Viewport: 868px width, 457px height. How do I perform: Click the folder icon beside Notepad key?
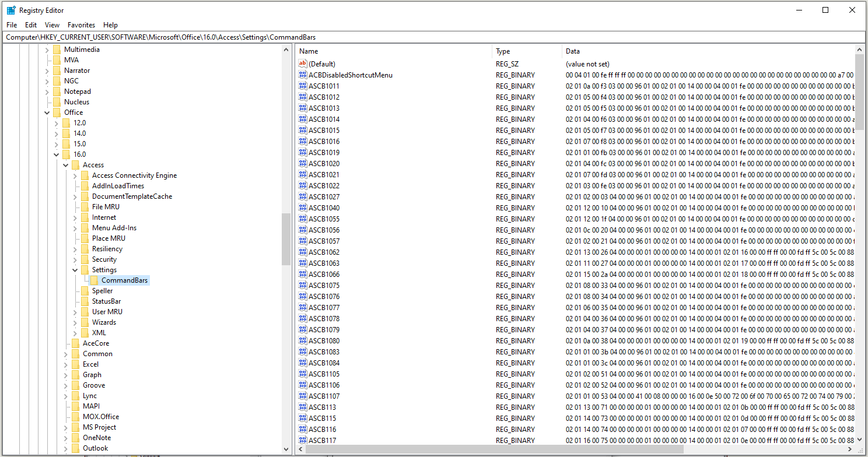click(x=57, y=92)
